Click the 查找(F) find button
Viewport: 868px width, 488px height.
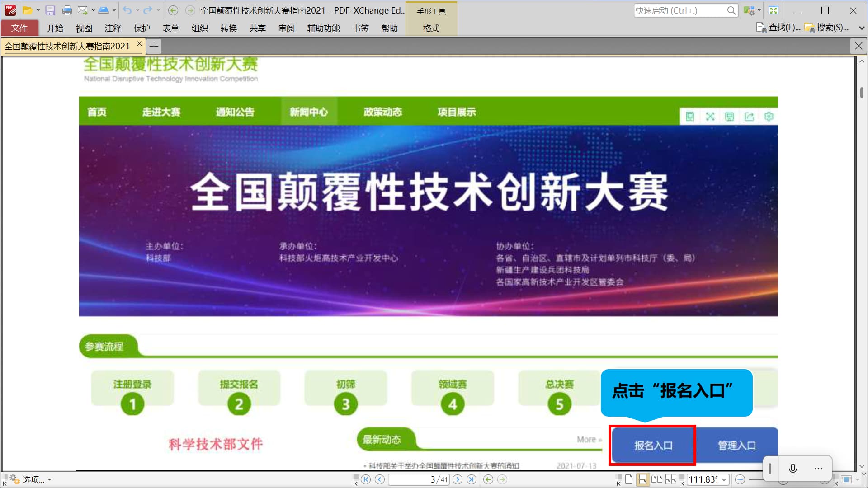(x=778, y=28)
